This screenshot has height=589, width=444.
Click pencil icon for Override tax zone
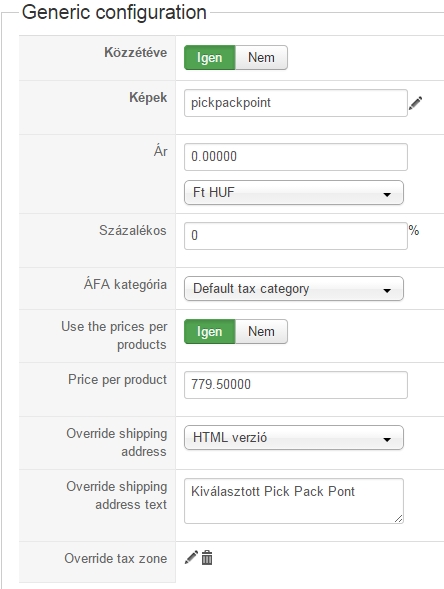(x=191, y=557)
